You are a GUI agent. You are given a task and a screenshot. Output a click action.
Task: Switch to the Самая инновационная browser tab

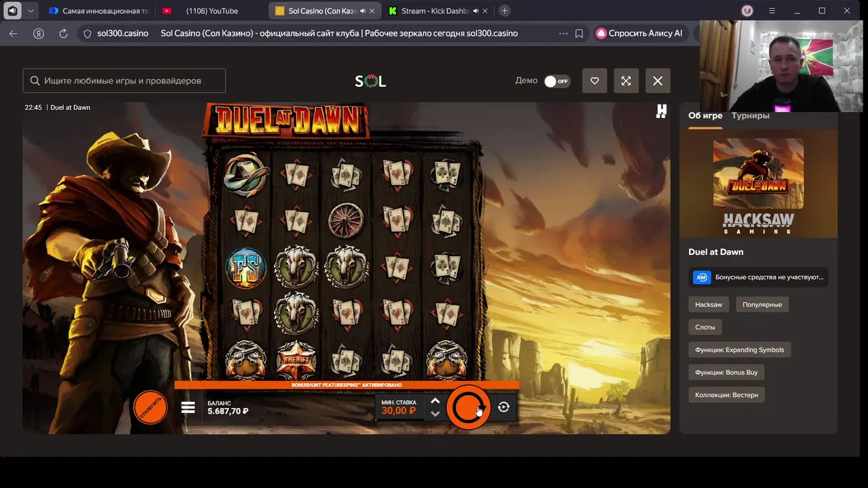point(98,11)
